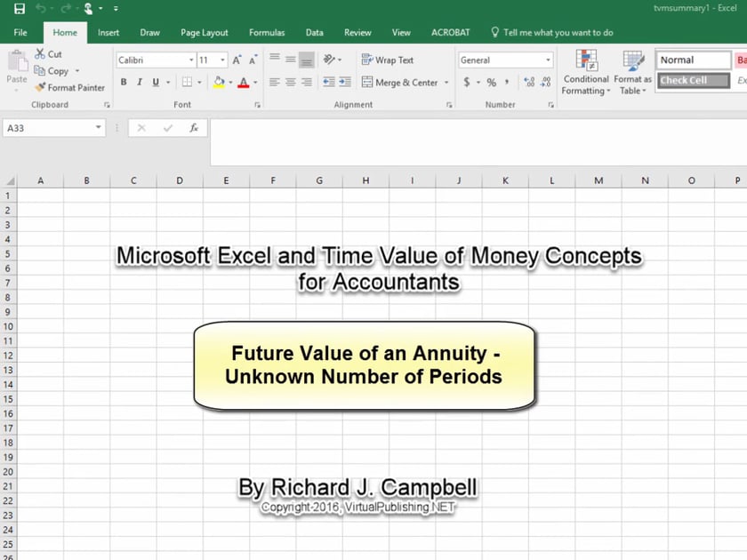Click the Touch/Mouse mode icon

click(89, 9)
